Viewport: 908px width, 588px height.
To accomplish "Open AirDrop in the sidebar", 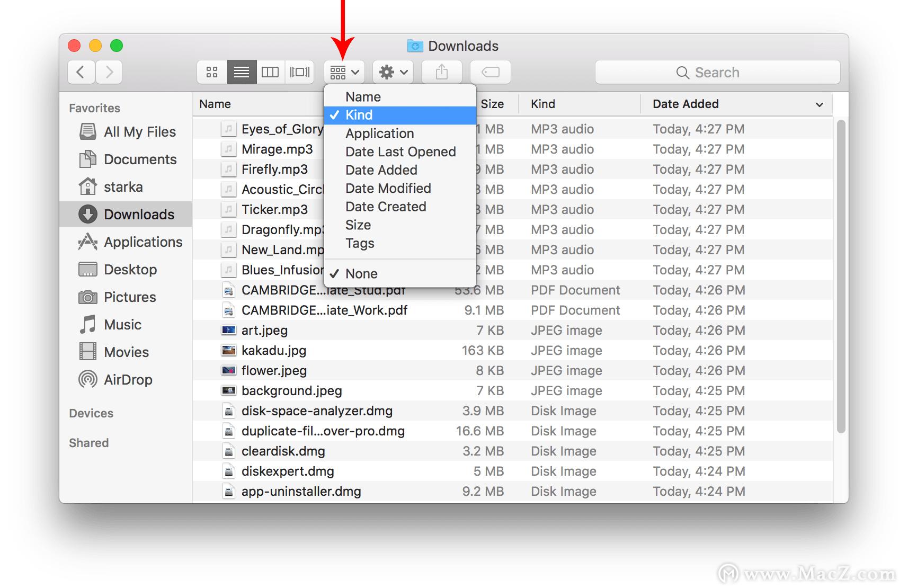I will pyautogui.click(x=126, y=380).
